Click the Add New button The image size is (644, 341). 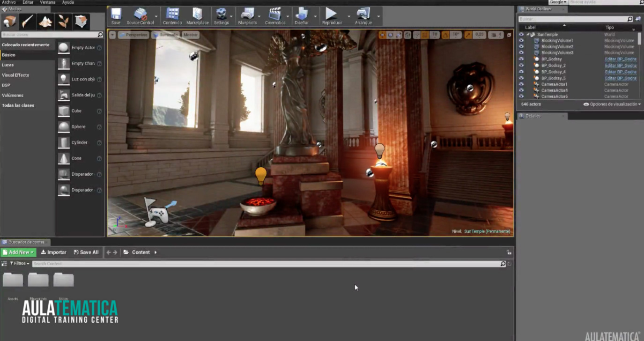[x=19, y=252]
